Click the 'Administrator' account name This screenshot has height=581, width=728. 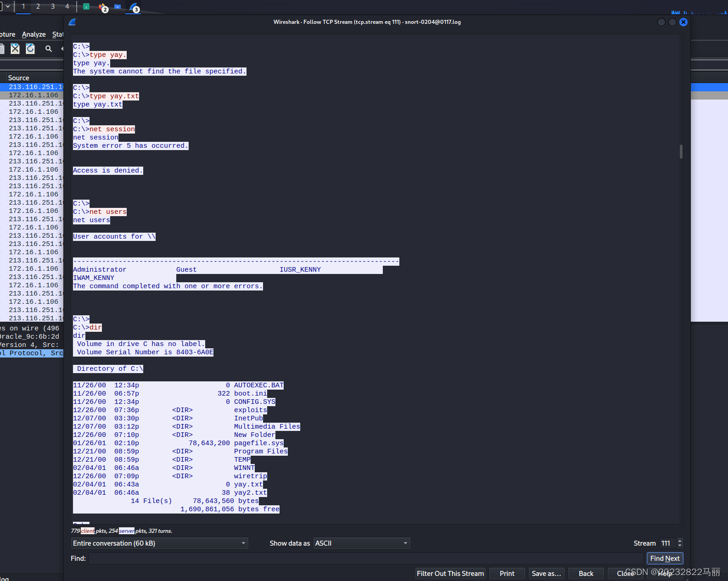pos(100,270)
